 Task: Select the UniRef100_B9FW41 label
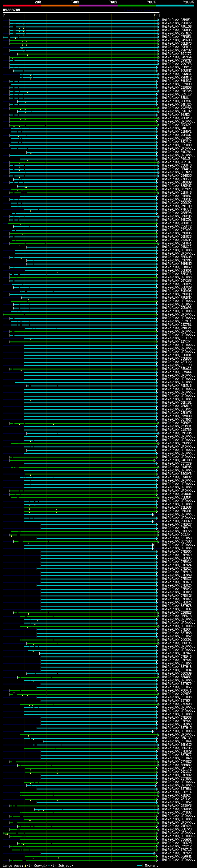point(177,243)
